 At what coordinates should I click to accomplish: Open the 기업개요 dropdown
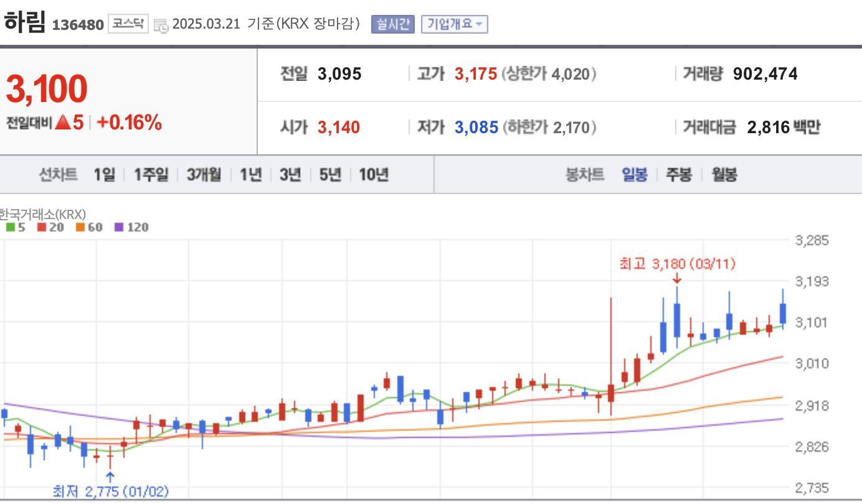tap(454, 24)
